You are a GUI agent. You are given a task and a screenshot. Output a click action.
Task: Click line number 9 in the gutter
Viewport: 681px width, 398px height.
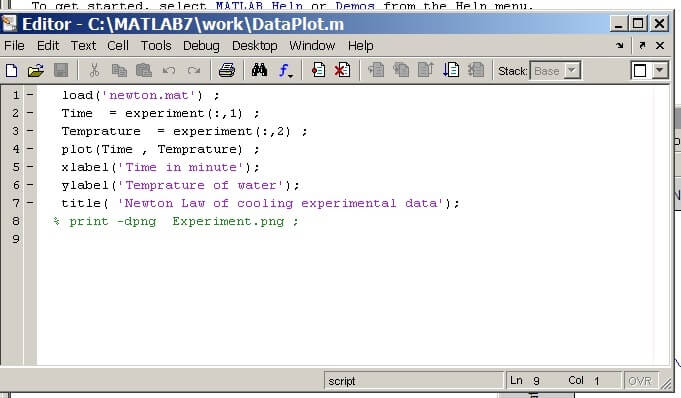(x=16, y=239)
